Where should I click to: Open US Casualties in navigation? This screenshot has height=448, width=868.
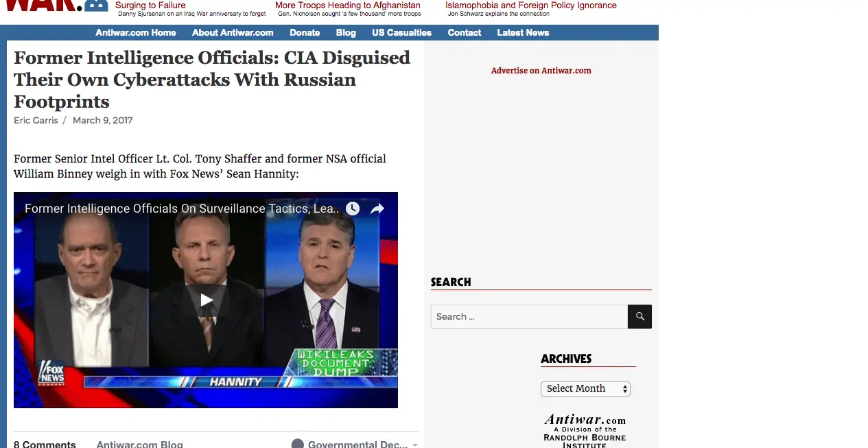click(401, 32)
